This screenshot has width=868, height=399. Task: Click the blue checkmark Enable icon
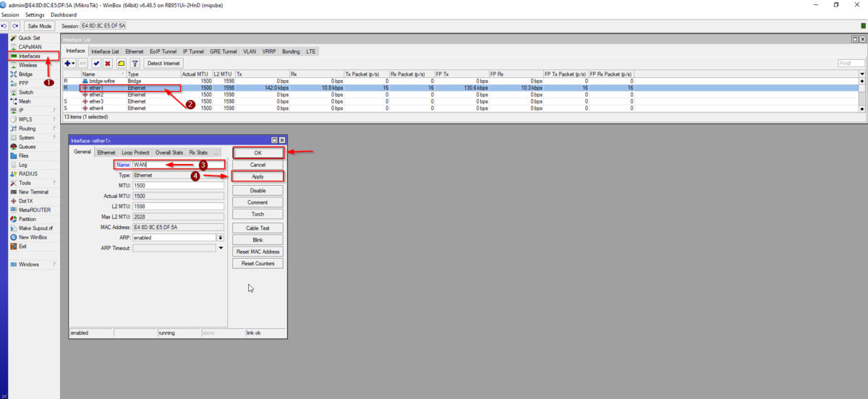pyautogui.click(x=96, y=64)
